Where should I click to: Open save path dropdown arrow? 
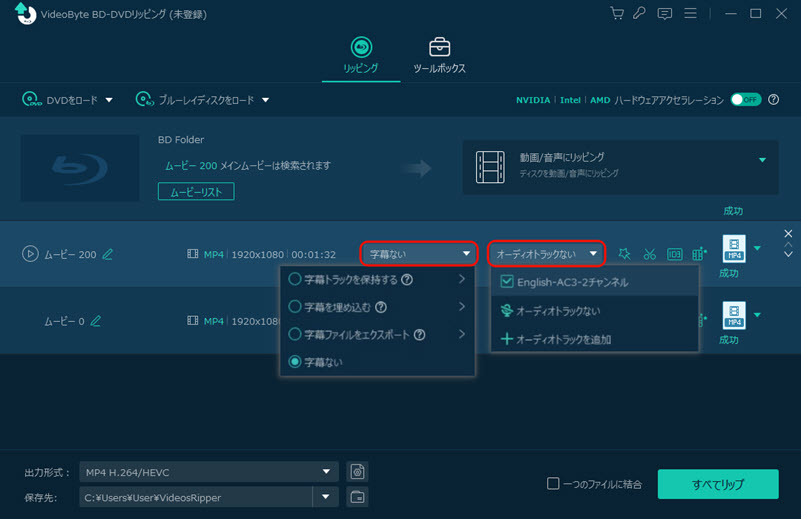325,497
